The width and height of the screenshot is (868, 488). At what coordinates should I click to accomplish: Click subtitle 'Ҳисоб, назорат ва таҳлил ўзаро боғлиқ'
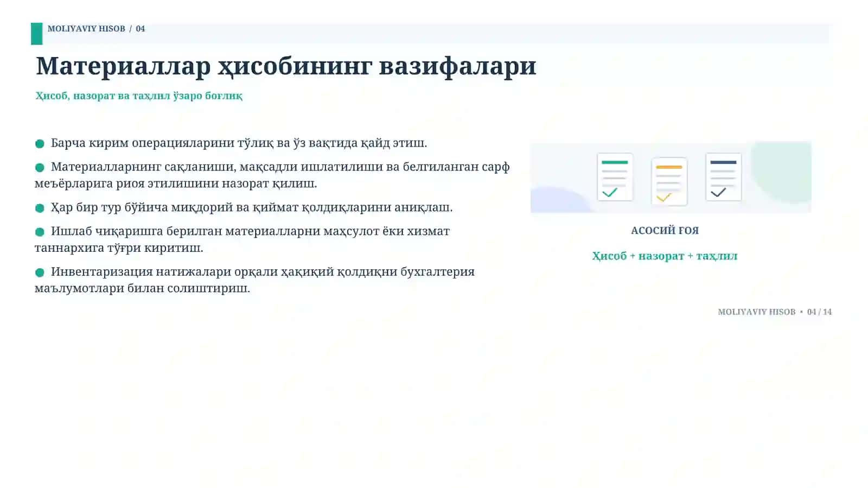pos(139,96)
